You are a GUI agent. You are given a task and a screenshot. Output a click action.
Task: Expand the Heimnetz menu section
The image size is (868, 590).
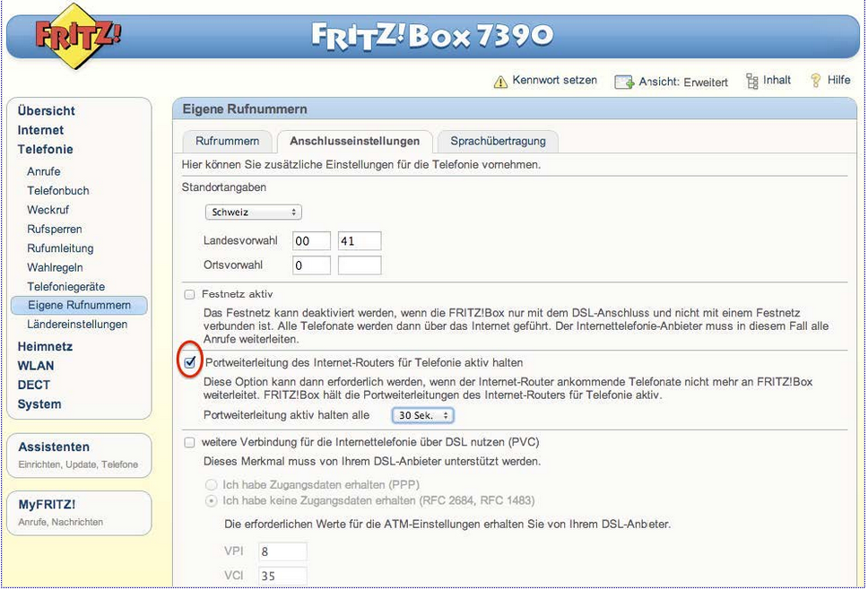coord(45,346)
